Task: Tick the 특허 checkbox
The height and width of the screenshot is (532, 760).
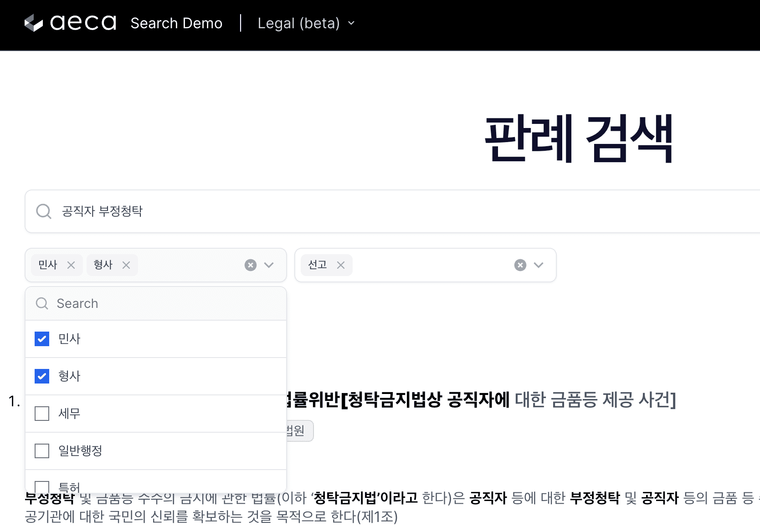Action: click(x=42, y=486)
